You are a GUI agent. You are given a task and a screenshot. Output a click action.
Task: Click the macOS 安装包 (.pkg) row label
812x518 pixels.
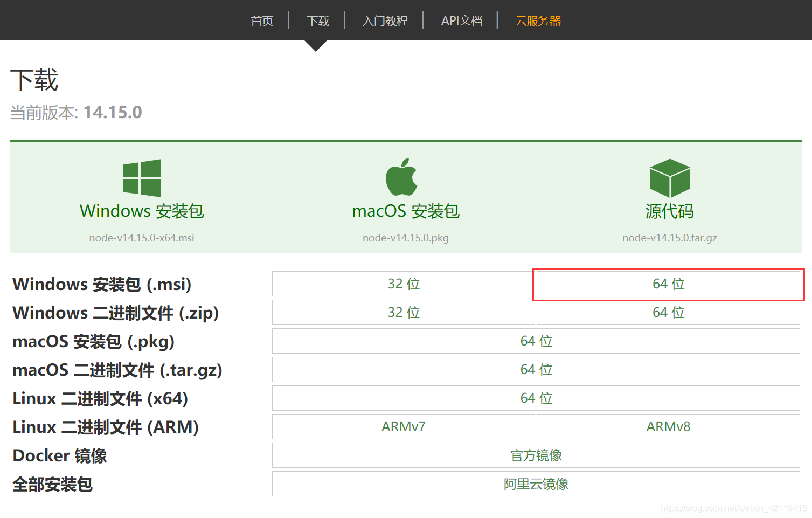click(x=93, y=341)
